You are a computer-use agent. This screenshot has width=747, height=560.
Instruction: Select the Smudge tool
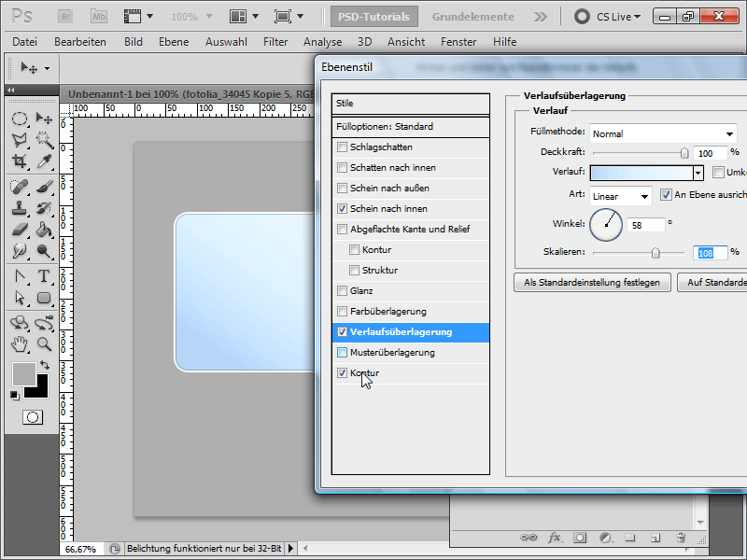click(19, 250)
